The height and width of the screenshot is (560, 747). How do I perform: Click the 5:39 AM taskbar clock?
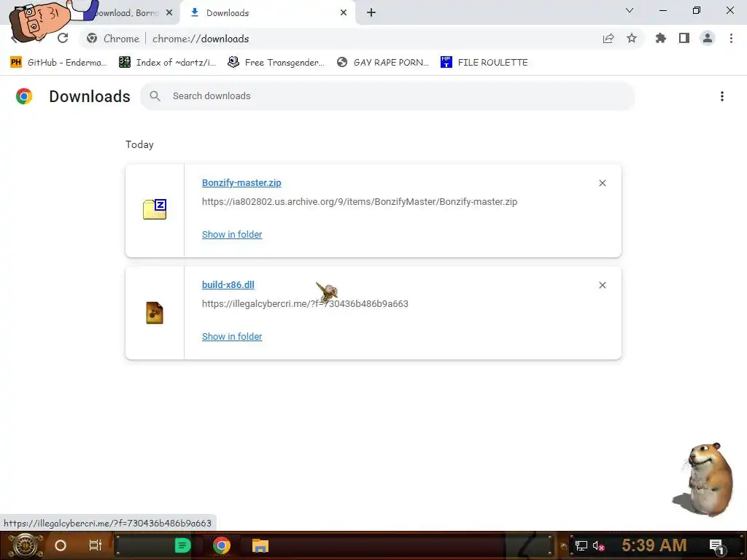(x=654, y=545)
